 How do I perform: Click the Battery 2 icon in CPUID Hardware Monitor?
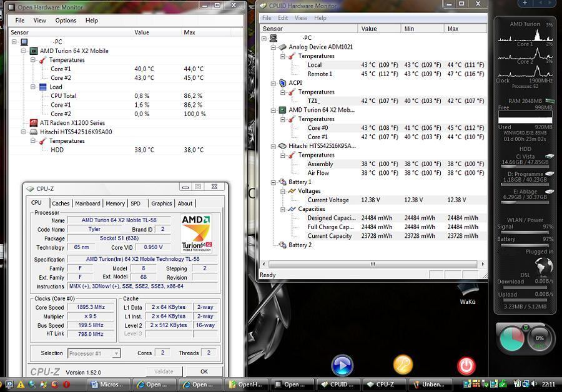pos(282,245)
